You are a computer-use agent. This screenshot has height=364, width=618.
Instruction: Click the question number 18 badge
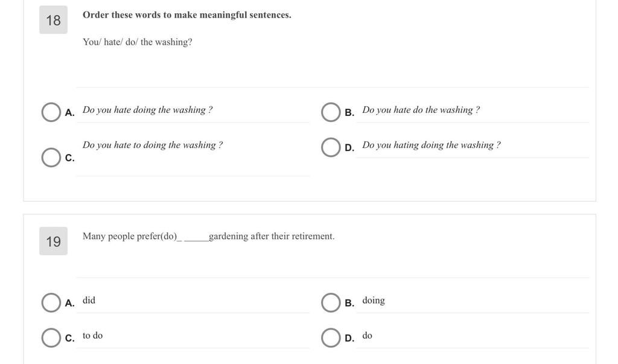(x=53, y=20)
